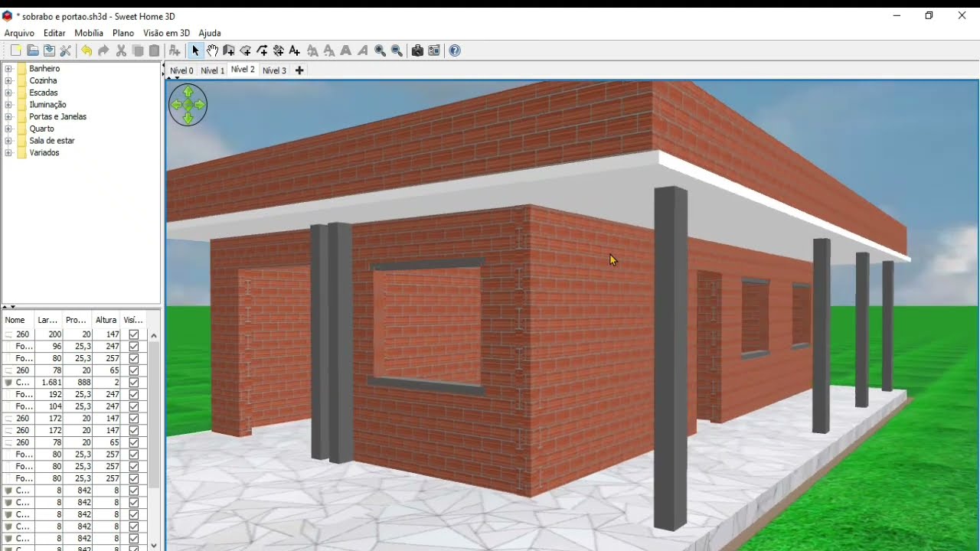Click the furniture list vertical scrollbar
Viewport: 980px width, 551px height.
pos(154,440)
